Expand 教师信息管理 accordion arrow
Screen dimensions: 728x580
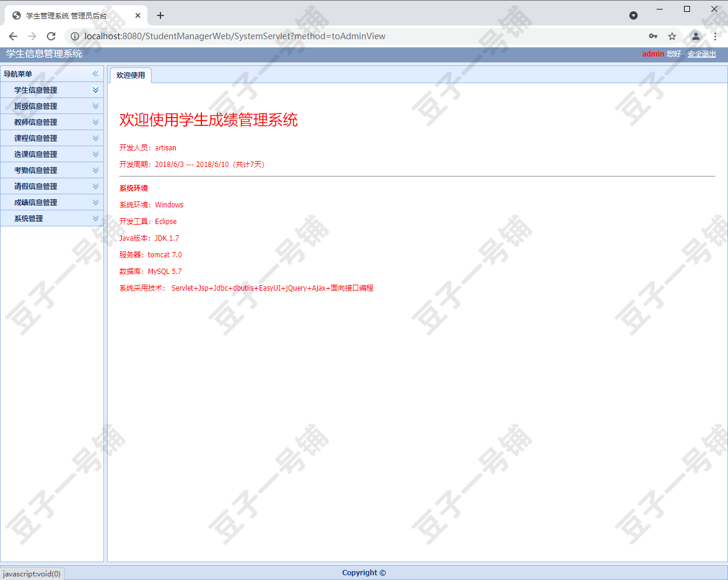pyautogui.click(x=96, y=122)
